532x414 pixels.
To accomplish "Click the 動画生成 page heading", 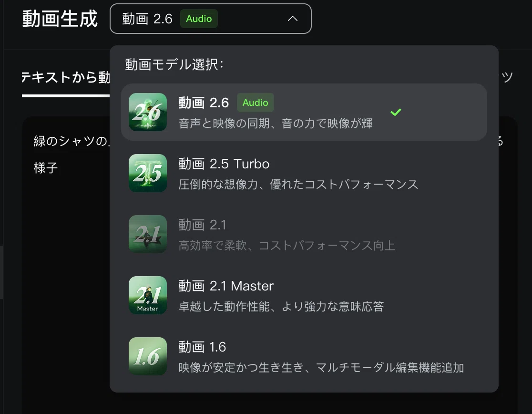I will [60, 19].
